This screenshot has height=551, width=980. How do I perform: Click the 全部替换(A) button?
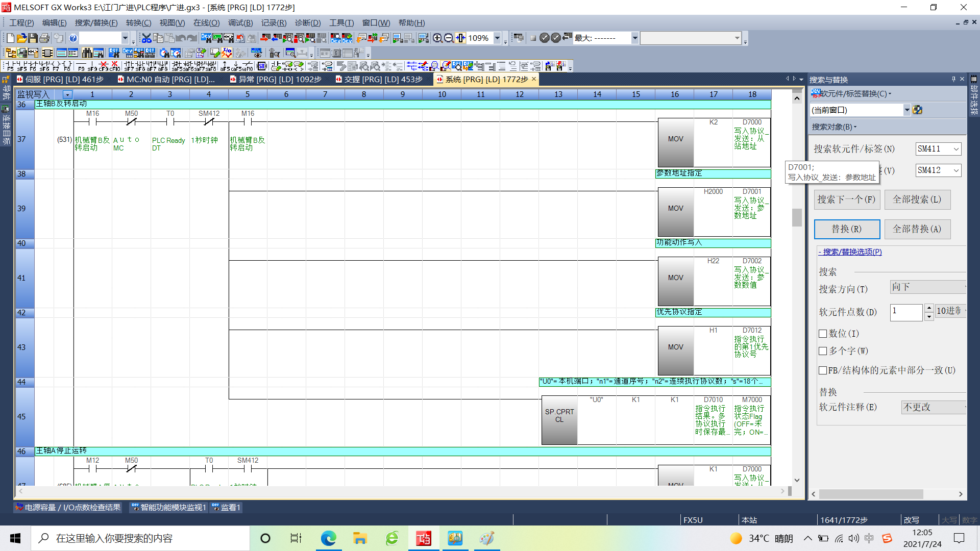917,229
